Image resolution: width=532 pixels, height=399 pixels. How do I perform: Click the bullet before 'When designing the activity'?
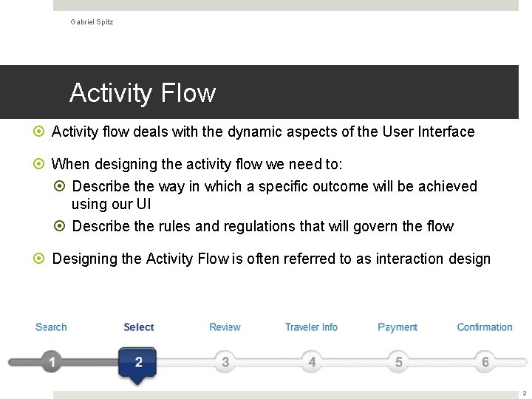tap(39, 164)
